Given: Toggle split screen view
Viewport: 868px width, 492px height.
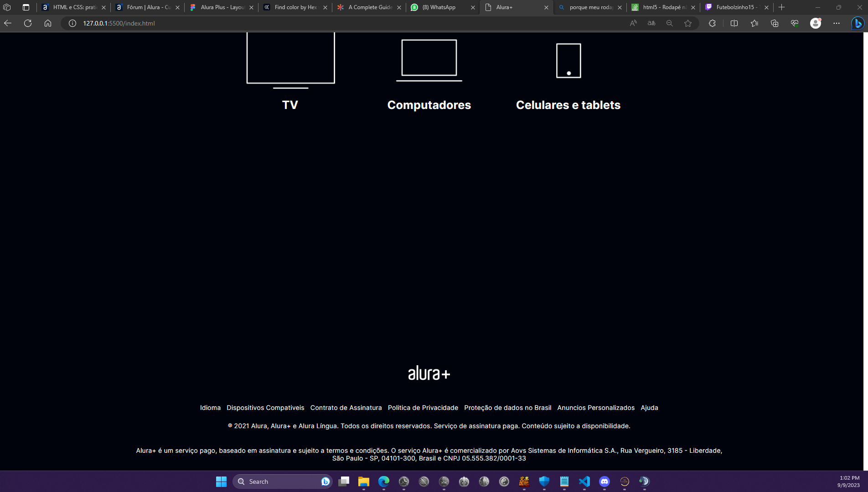Looking at the screenshot, I should click(x=734, y=23).
